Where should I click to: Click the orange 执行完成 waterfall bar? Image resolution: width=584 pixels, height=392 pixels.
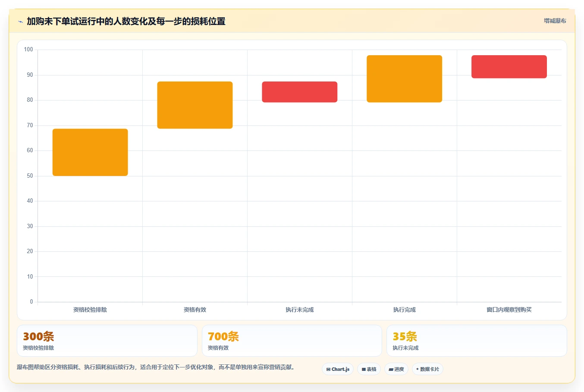click(x=405, y=78)
